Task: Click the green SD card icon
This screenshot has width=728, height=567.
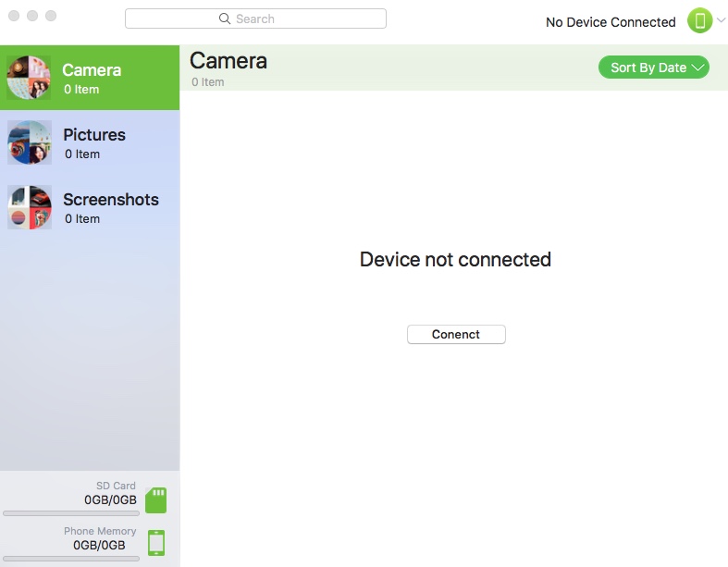Action: [x=156, y=500]
